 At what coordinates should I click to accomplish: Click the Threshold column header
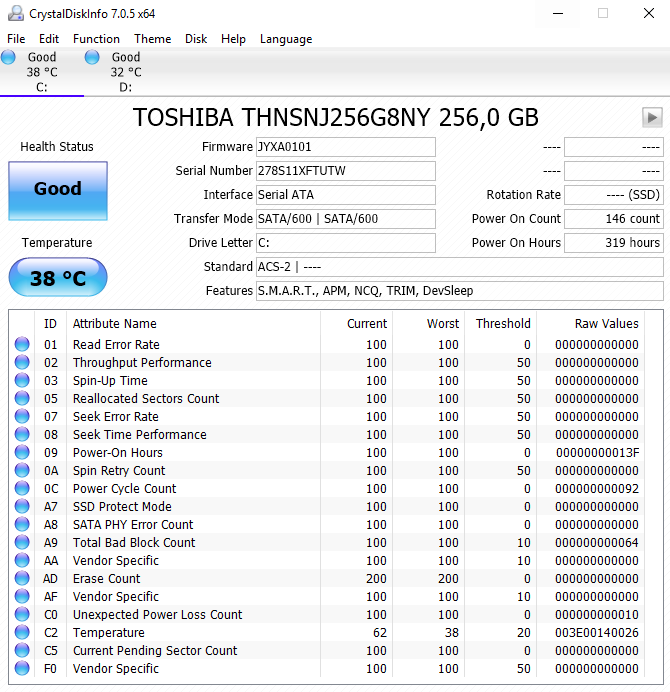coord(503,323)
